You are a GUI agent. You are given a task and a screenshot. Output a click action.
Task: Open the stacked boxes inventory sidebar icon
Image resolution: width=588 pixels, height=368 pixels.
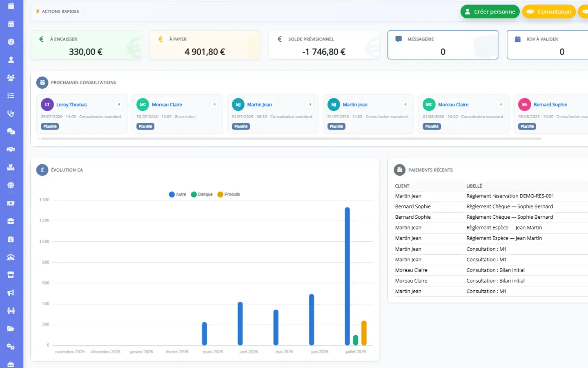[x=11, y=167]
